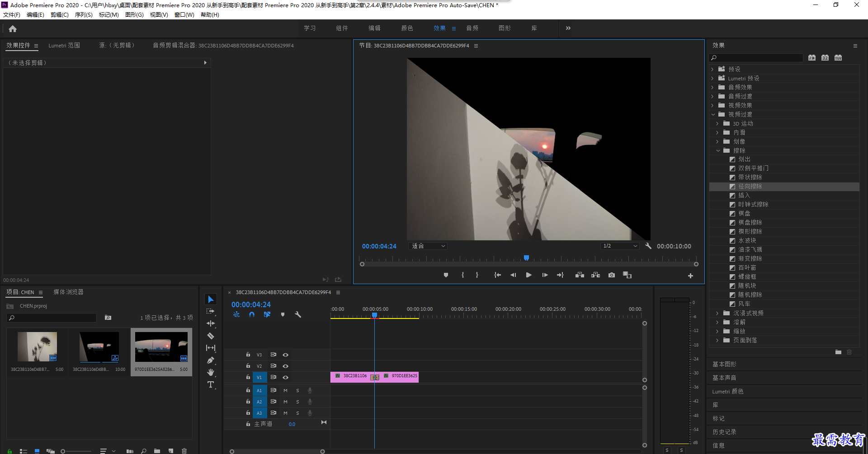Expand the 溶解 transitions folder
The width and height of the screenshot is (868, 454).
(717, 322)
